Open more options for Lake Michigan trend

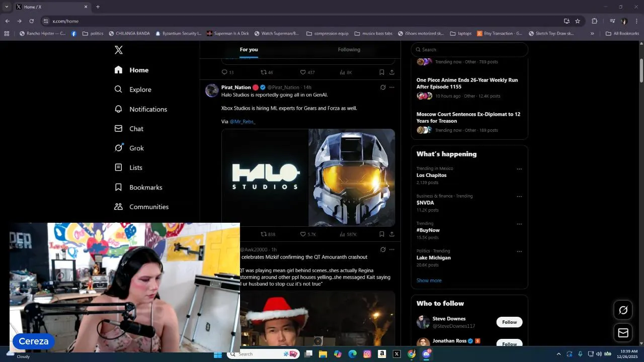(519, 251)
